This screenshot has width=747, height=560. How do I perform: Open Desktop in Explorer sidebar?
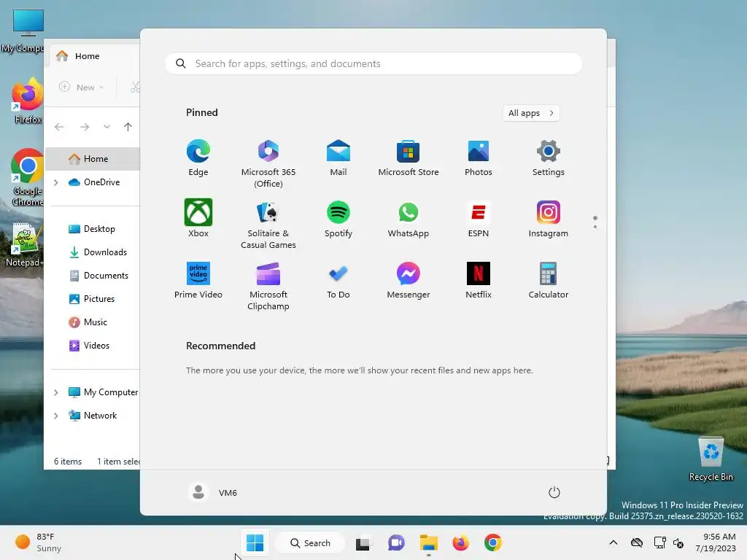pos(92,229)
